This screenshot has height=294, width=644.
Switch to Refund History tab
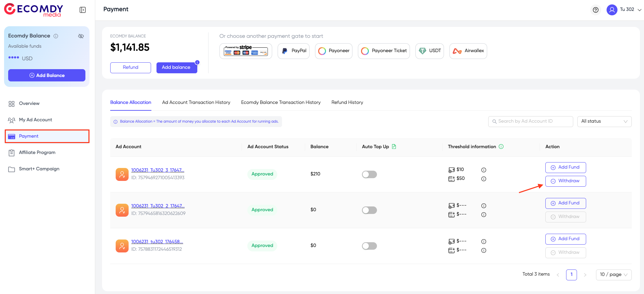347,102
